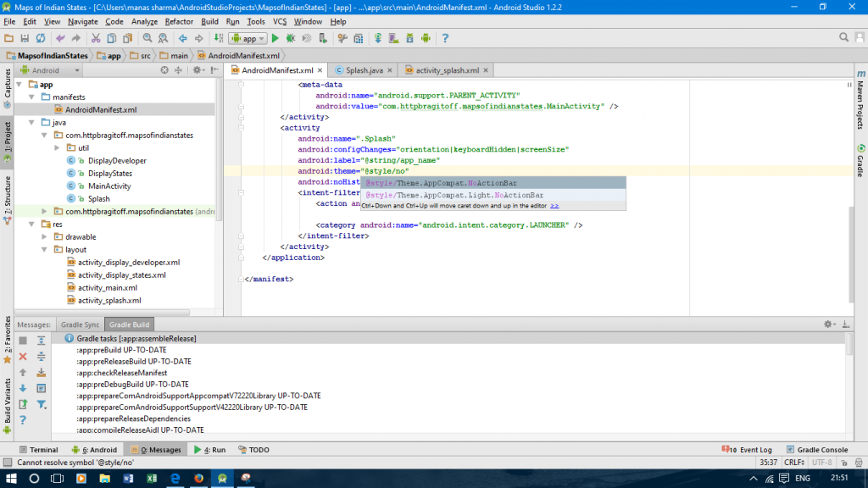The width and height of the screenshot is (868, 488).
Task: Click the red X in Messages panel
Action: click(x=23, y=357)
